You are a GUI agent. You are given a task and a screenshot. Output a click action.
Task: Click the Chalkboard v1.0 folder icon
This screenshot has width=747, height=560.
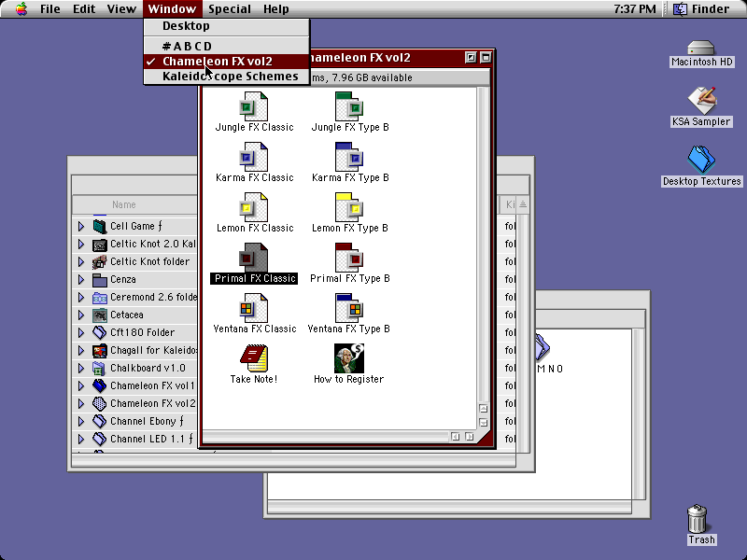pyautogui.click(x=100, y=369)
